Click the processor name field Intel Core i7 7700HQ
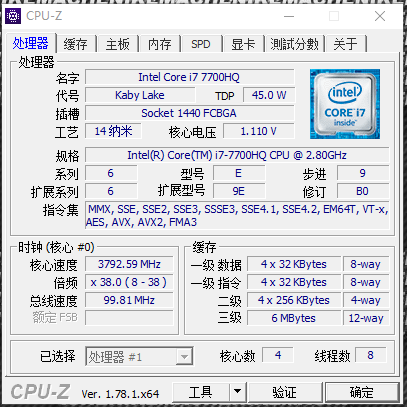The height and width of the screenshot is (407, 407). click(189, 77)
